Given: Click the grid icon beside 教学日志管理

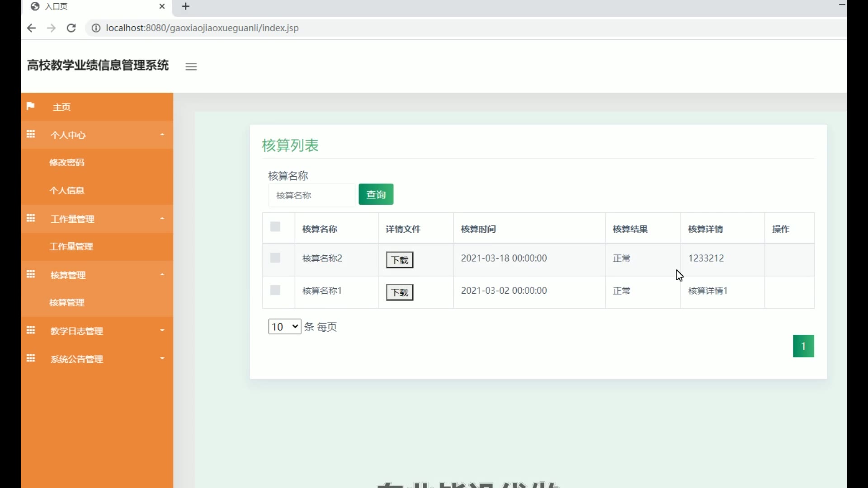Looking at the screenshot, I should coord(31,330).
